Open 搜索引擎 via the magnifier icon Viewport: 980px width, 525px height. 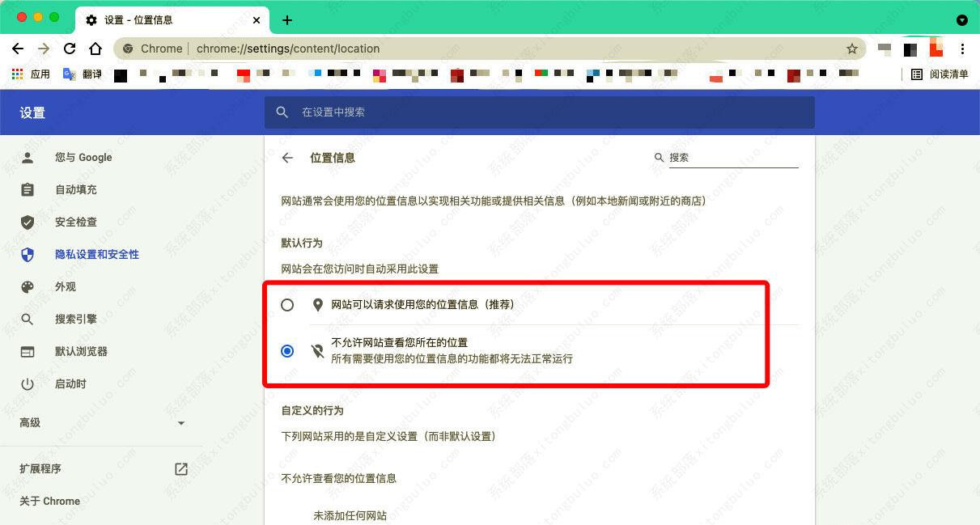(x=27, y=319)
